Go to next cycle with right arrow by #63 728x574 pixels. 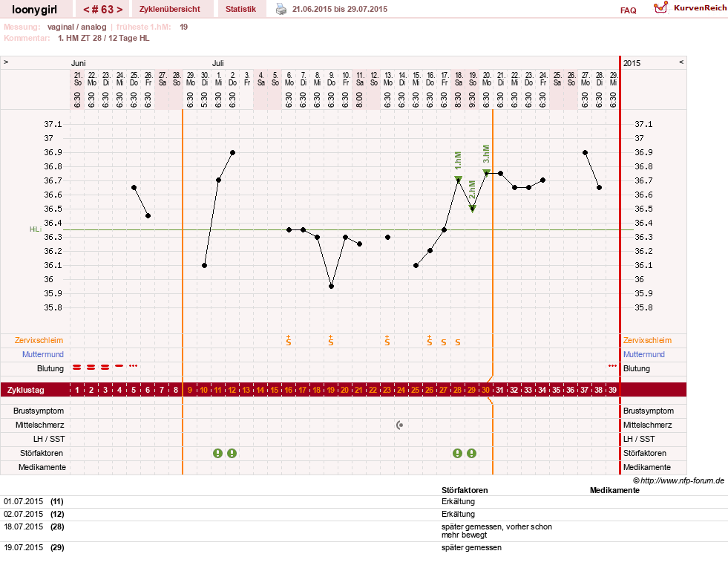[119, 10]
